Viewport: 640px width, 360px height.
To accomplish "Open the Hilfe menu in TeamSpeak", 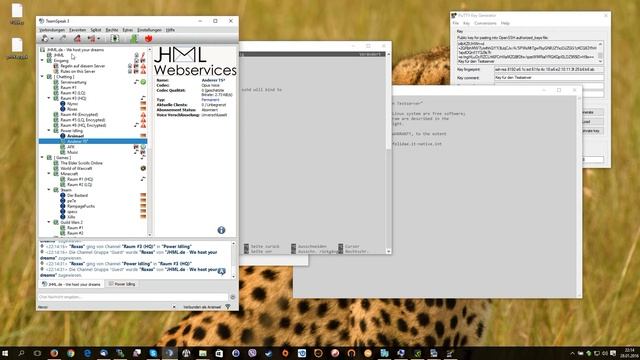I will point(170,30).
